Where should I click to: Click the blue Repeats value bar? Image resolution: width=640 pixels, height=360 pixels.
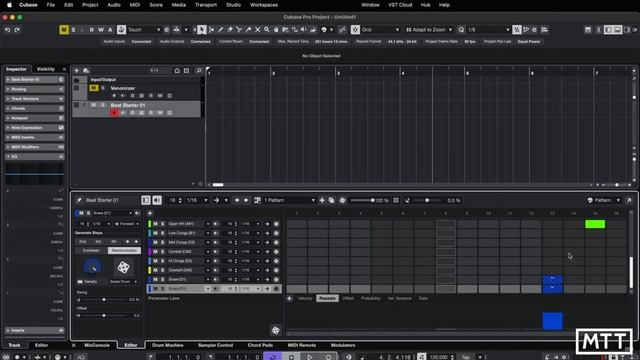point(553,321)
